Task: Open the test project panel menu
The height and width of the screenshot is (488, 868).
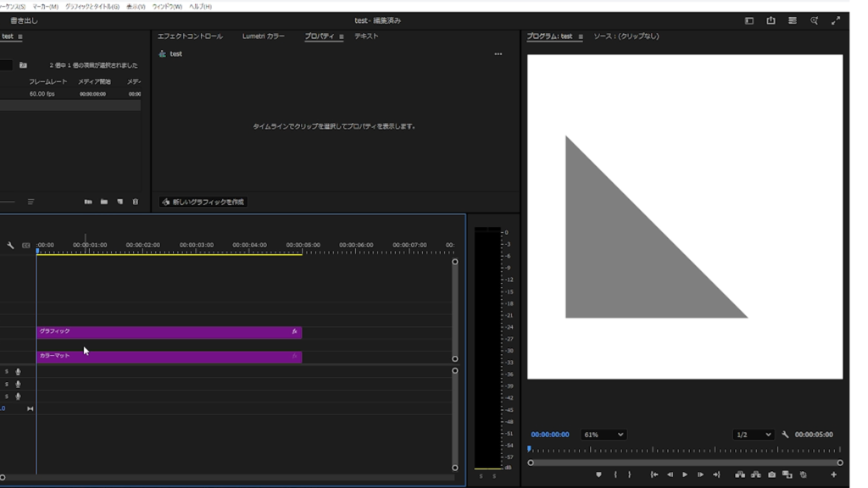Action: [x=20, y=36]
